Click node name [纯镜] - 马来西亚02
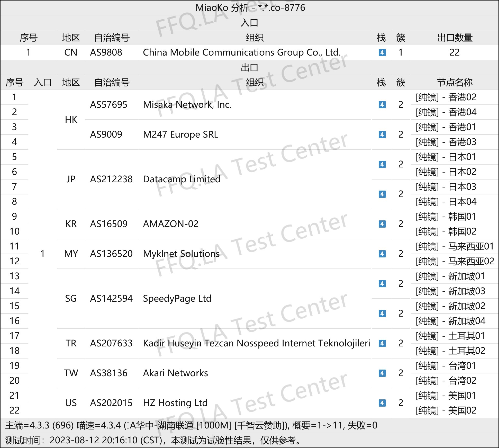 coord(455,261)
